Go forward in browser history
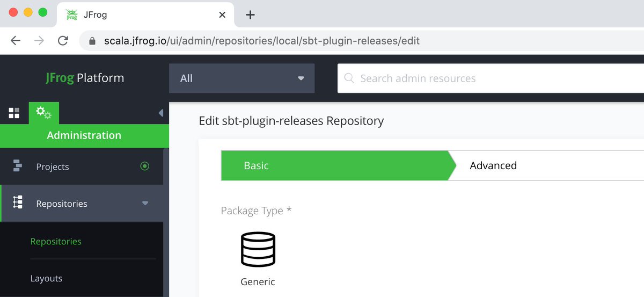This screenshot has width=644, height=297. click(39, 41)
